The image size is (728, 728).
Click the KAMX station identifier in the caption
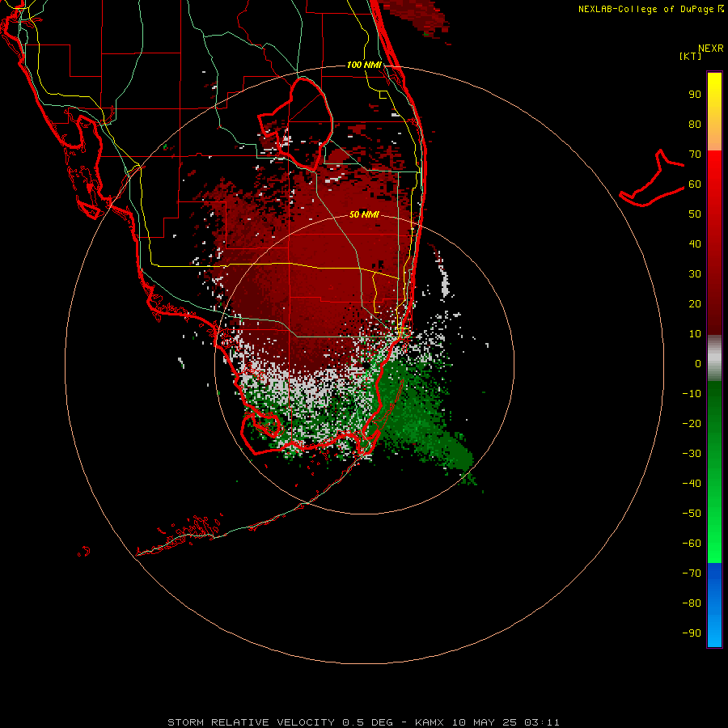429,722
